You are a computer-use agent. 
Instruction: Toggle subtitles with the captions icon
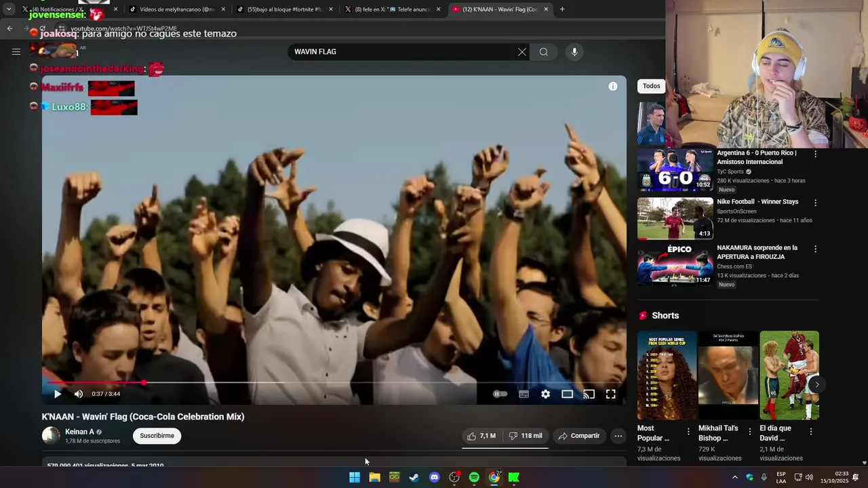click(x=524, y=394)
